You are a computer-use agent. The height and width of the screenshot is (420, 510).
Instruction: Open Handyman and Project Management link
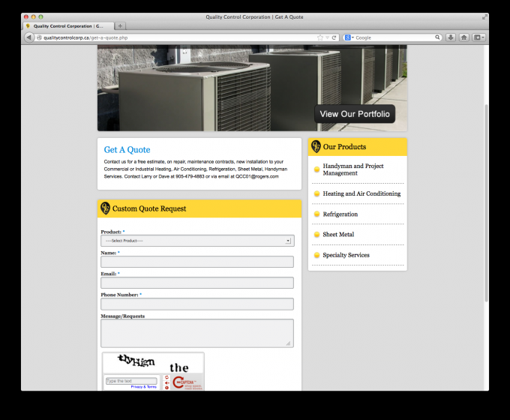click(x=352, y=169)
